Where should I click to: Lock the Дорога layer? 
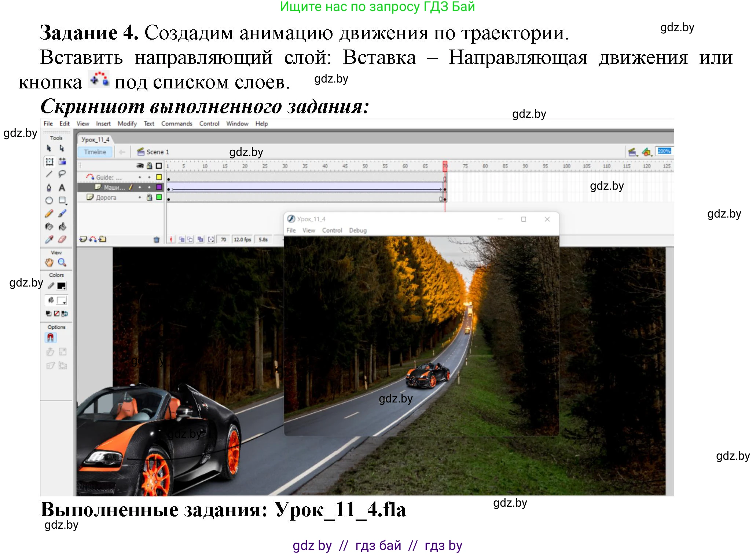tap(149, 198)
